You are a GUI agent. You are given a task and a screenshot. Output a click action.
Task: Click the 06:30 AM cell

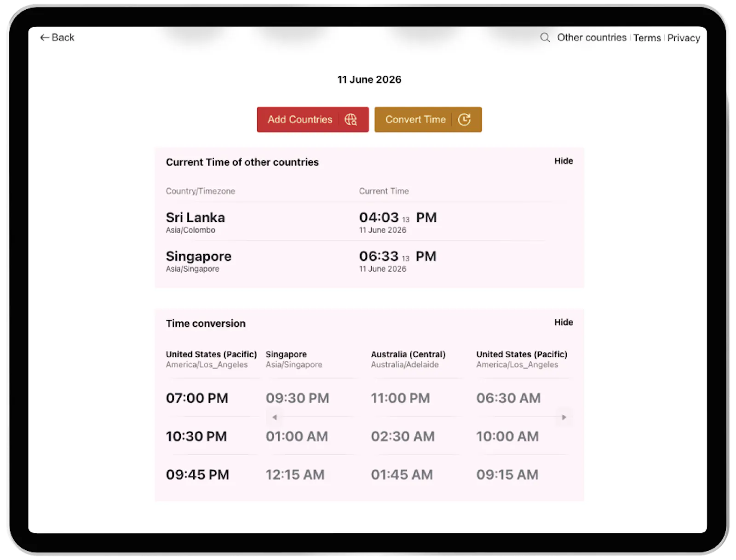[x=509, y=398]
